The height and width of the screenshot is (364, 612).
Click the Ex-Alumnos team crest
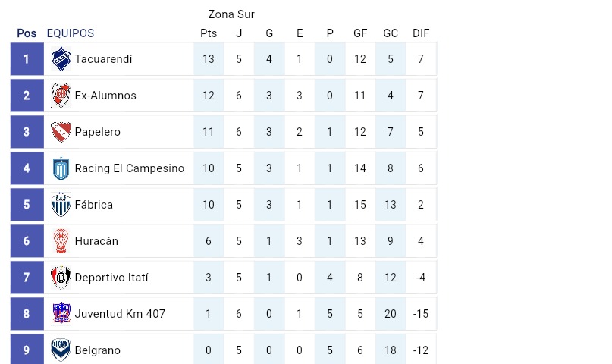click(61, 96)
